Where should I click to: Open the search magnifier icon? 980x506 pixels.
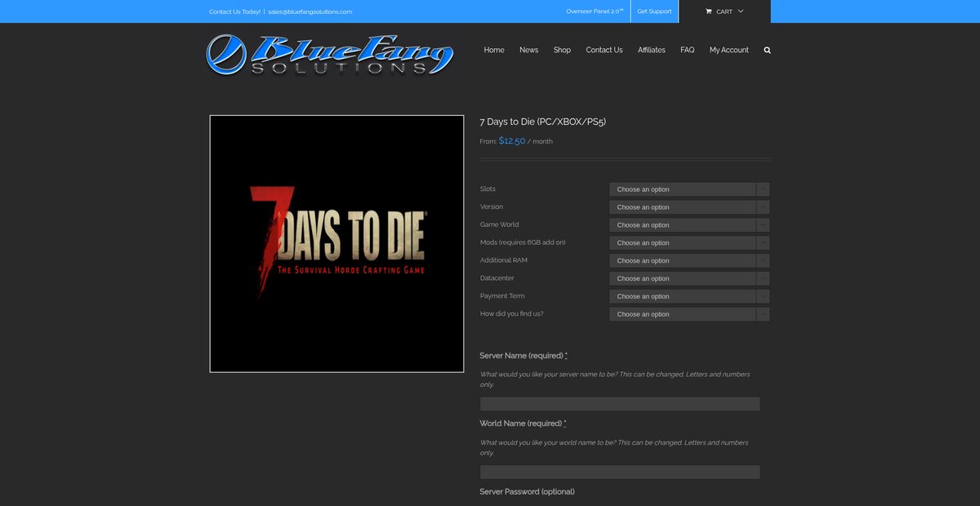(x=767, y=50)
